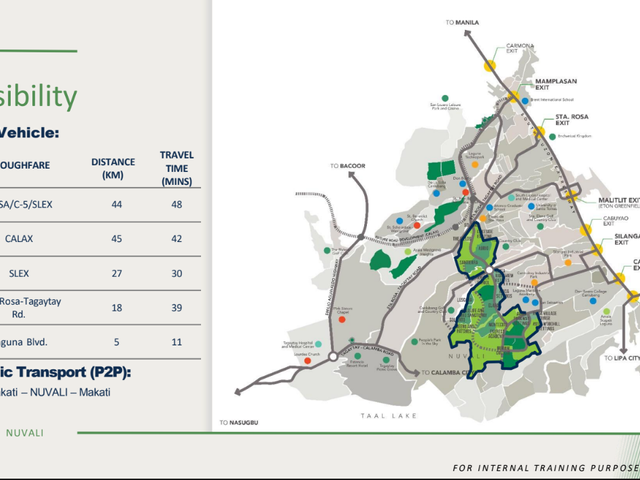Click the orange Canlubang Industrial Park dot
This screenshot has height=480, width=640.
coord(534,282)
